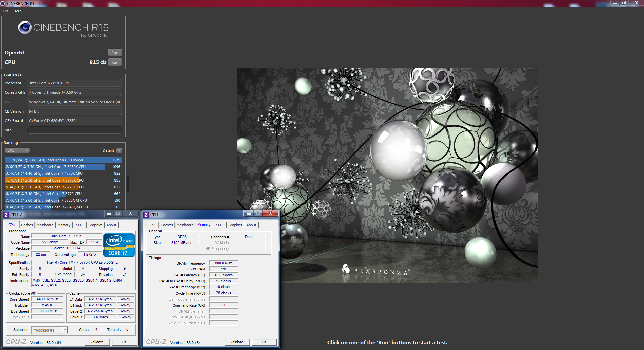This screenshot has width=644, height=350.
Task: Run the OpenGL benchmark test
Action: coord(115,53)
